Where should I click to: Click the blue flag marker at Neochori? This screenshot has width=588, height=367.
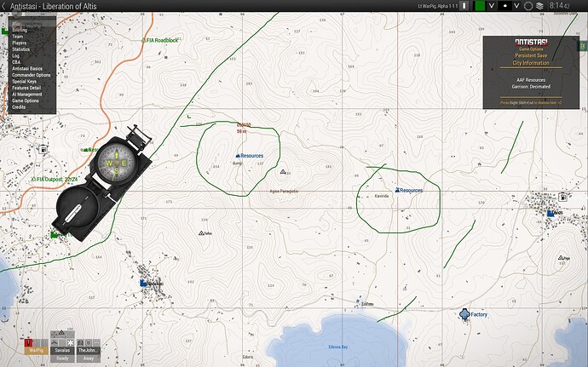[x=143, y=283]
